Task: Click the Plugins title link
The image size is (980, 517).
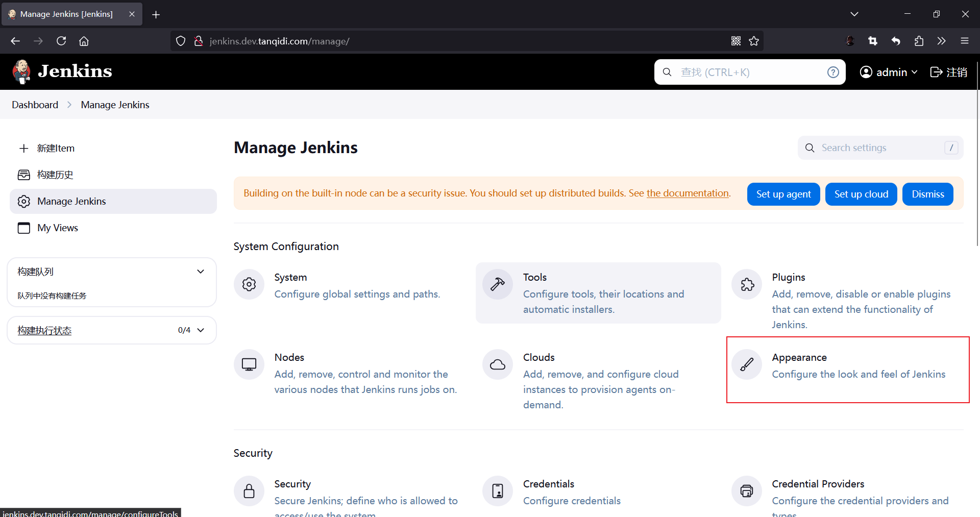Action: tap(789, 278)
